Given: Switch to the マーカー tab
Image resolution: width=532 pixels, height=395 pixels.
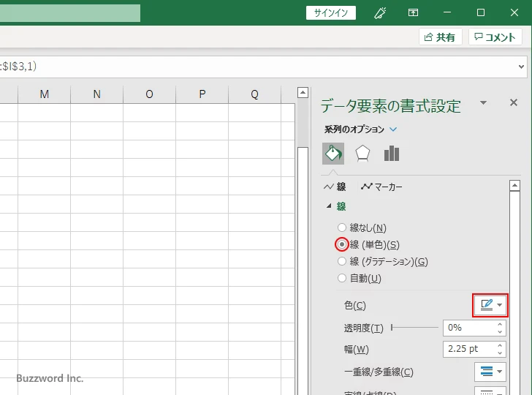Looking at the screenshot, I should pos(381,187).
